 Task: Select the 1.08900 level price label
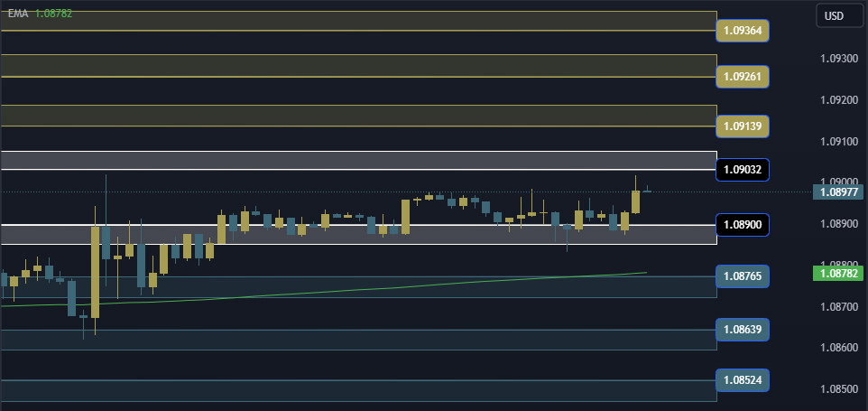(743, 225)
